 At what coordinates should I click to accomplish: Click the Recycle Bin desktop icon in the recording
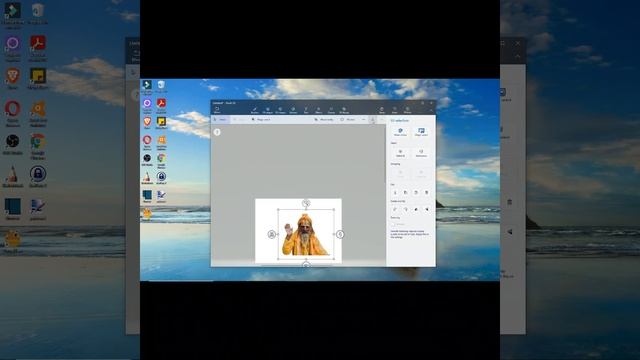point(161,86)
